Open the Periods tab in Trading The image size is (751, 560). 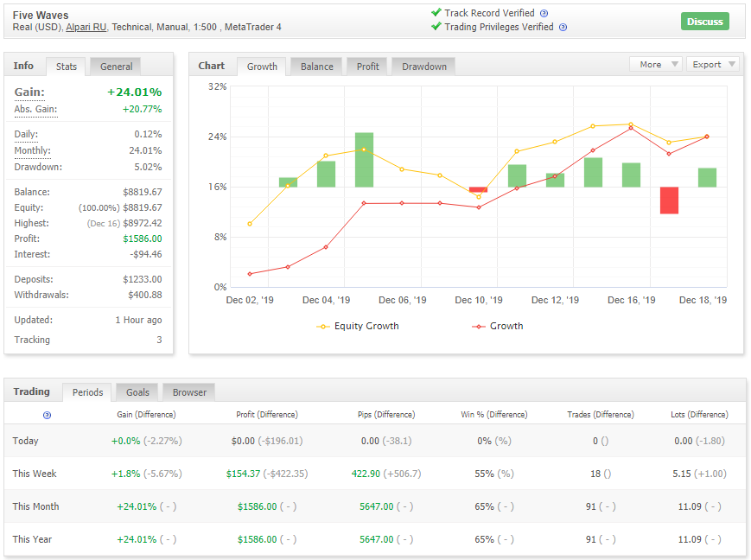[87, 392]
